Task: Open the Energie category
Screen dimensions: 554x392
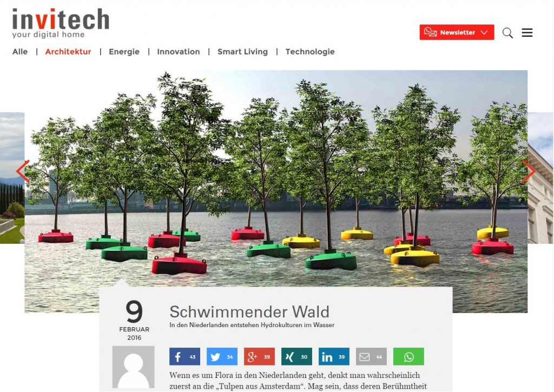Action: click(124, 51)
